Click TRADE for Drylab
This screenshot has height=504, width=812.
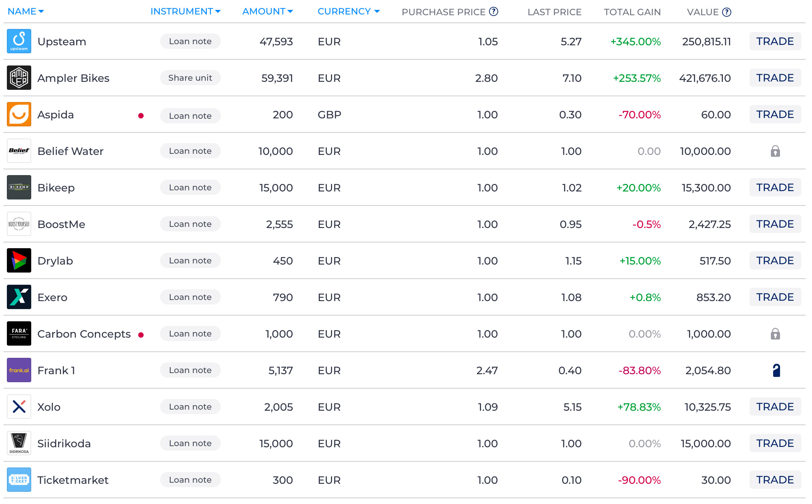(775, 260)
